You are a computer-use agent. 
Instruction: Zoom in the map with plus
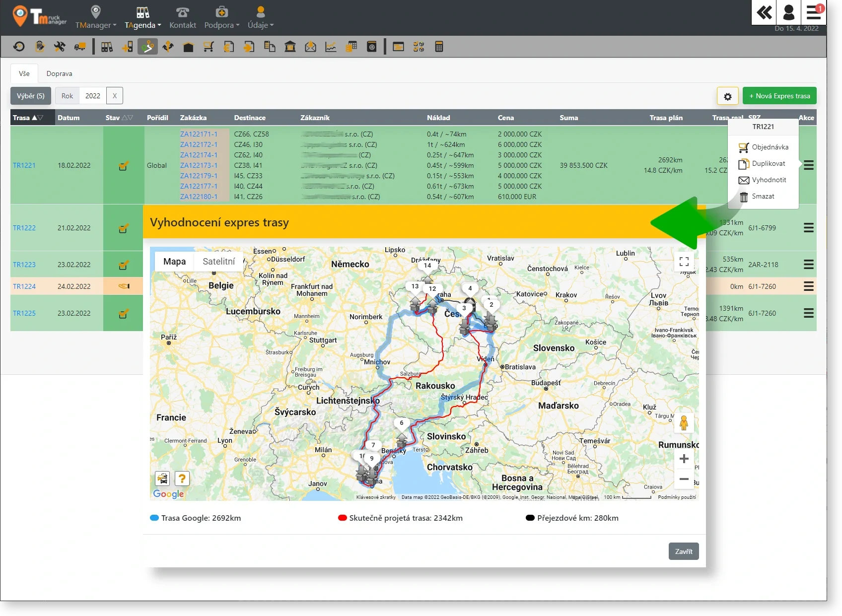(x=684, y=459)
